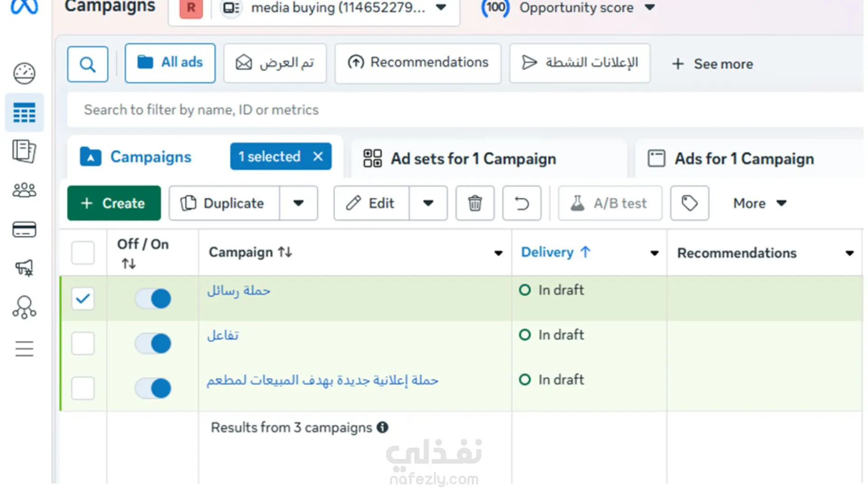Viewport: 868px width, 488px height.
Task: Open the Opportunity score dropdown
Action: coord(650,8)
